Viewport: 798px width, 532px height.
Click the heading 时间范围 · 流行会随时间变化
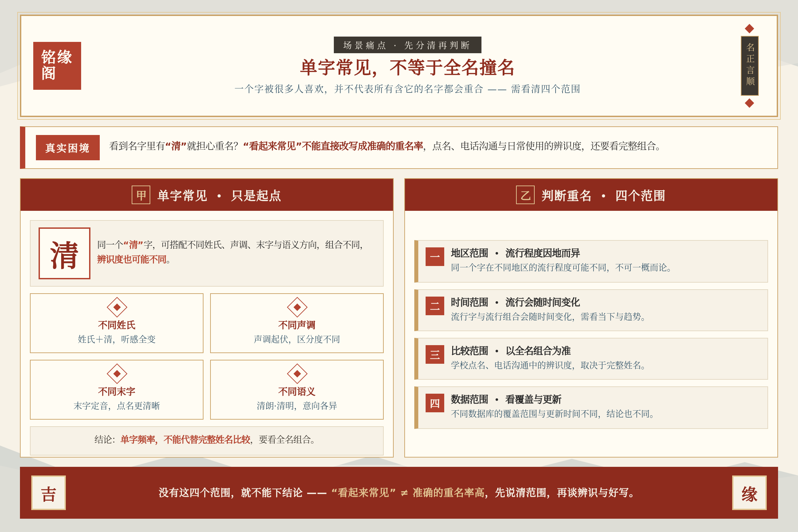(x=515, y=302)
